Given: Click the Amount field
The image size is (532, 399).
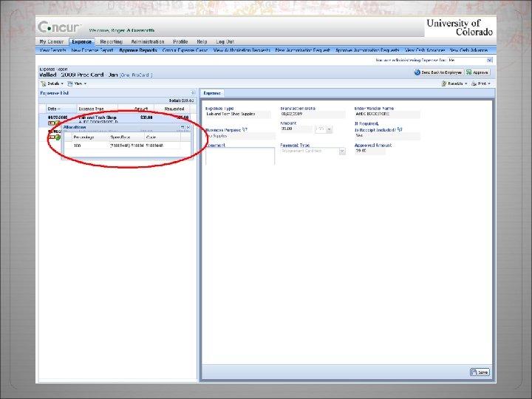Looking at the screenshot, I should click(296, 129).
